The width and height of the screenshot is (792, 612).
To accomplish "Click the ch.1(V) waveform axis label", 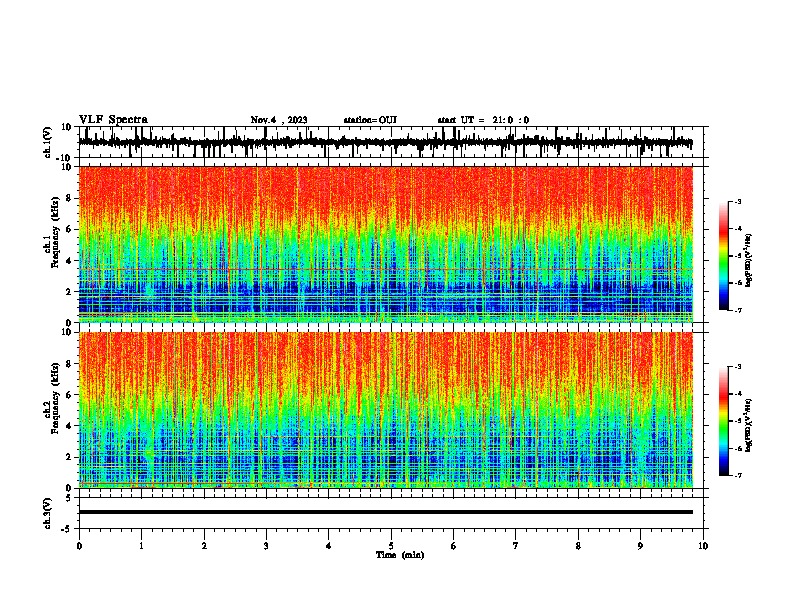I will (x=48, y=142).
